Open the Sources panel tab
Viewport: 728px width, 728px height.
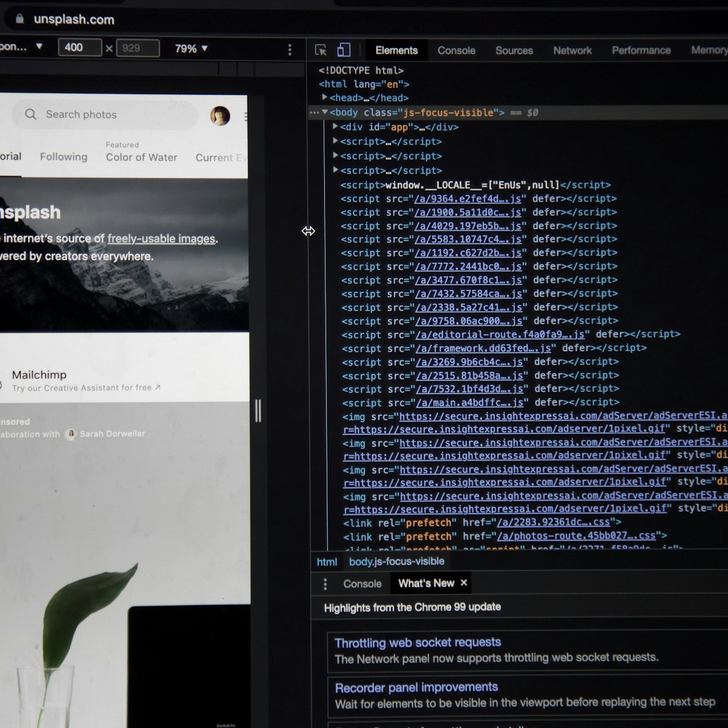(x=514, y=50)
